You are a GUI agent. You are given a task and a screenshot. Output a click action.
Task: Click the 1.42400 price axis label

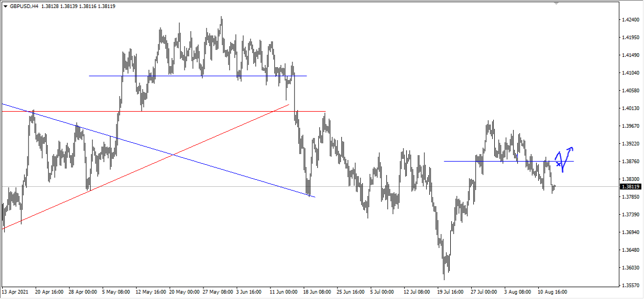[630, 20]
